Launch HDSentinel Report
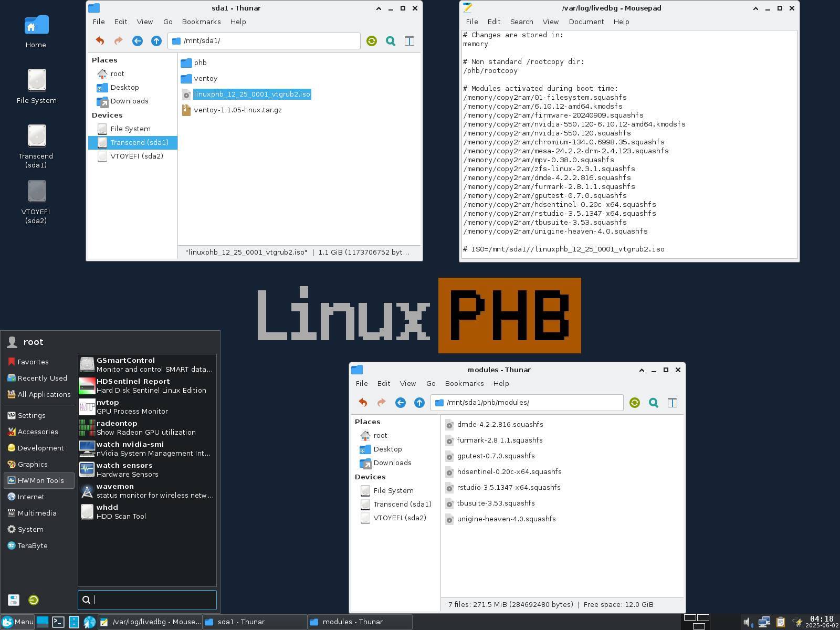840x630 pixels. (147, 386)
